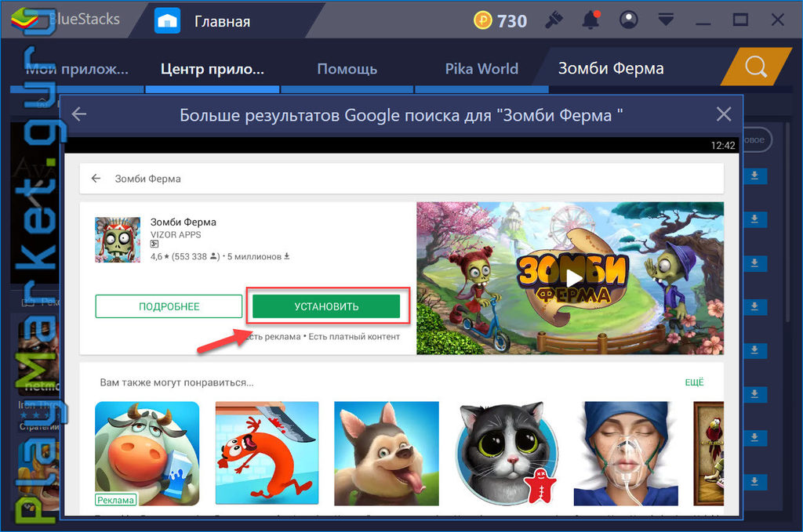Open VIZOR APPS developer link
The width and height of the screenshot is (803, 532).
175,235
